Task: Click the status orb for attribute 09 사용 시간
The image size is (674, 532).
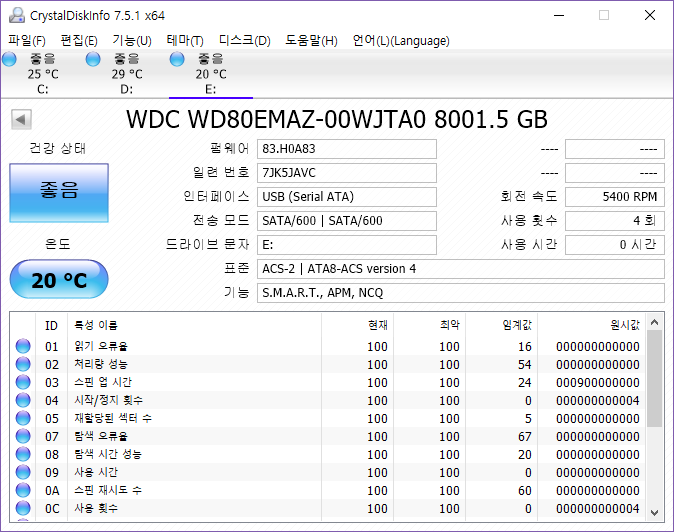Action: point(23,473)
